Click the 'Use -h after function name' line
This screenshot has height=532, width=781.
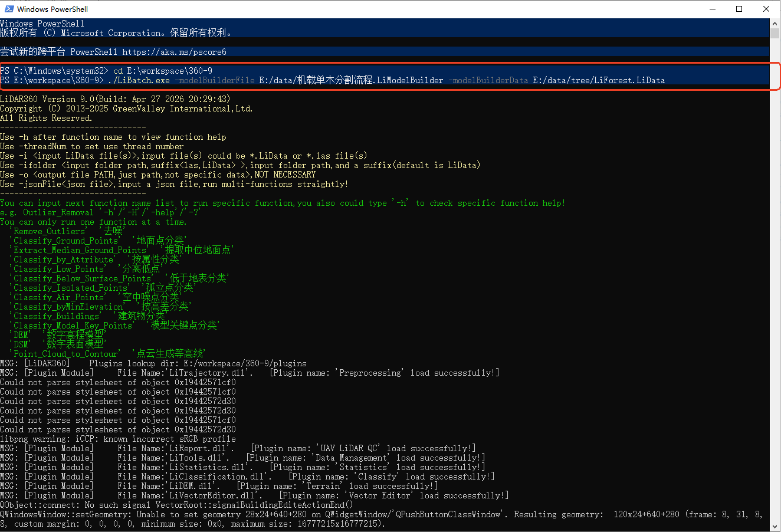coord(113,137)
